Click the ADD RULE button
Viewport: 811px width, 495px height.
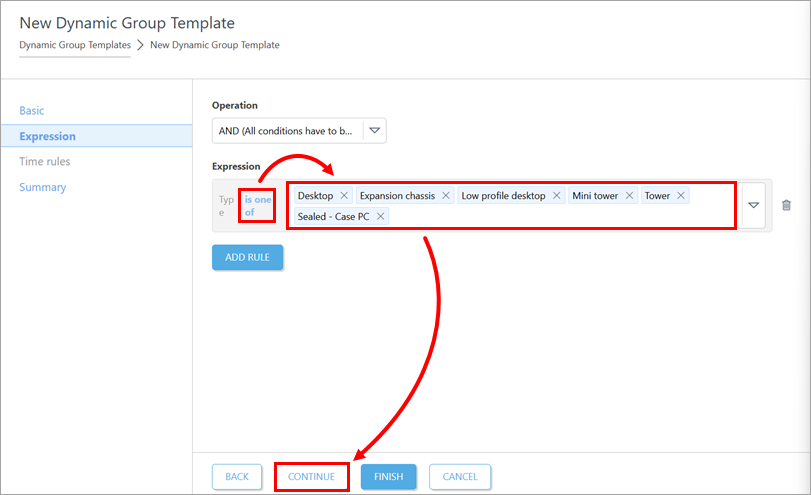tap(247, 258)
